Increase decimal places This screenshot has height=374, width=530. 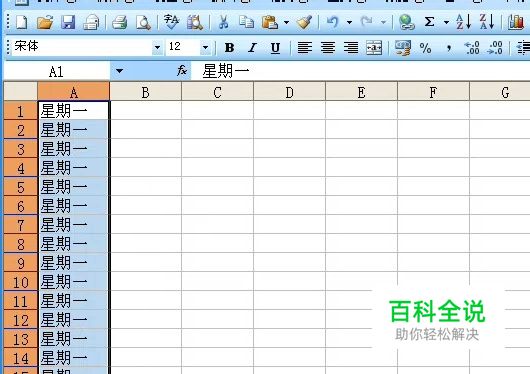click(x=472, y=48)
